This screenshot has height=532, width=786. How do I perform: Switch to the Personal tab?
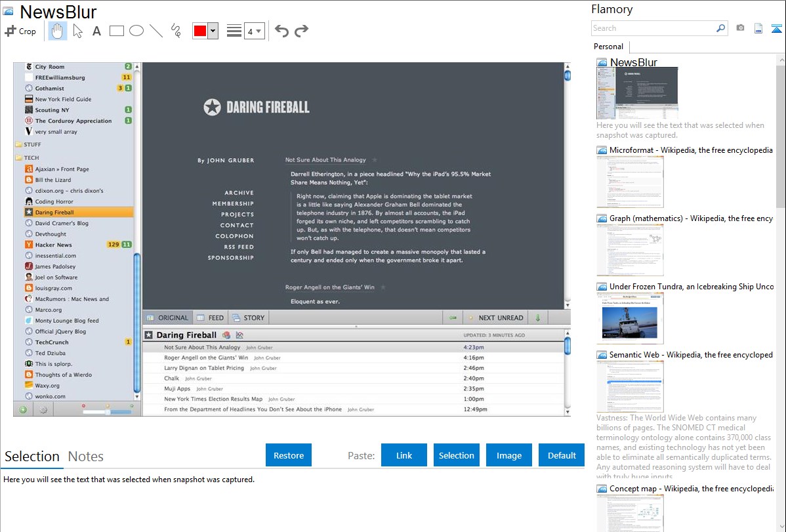(x=609, y=47)
